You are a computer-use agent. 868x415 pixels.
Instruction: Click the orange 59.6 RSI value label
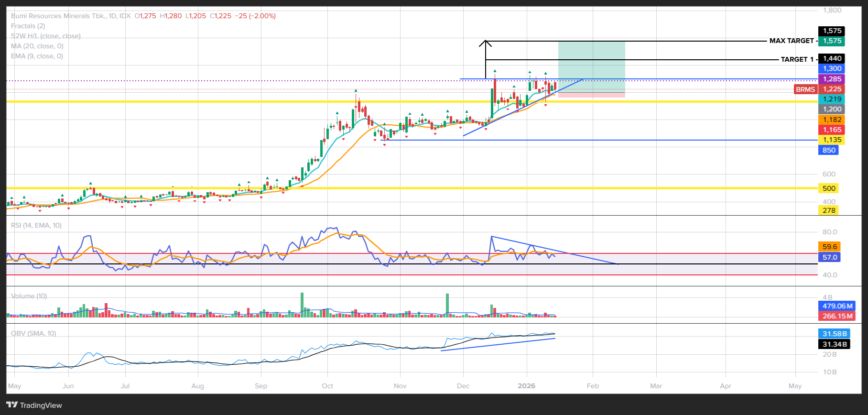click(x=830, y=247)
